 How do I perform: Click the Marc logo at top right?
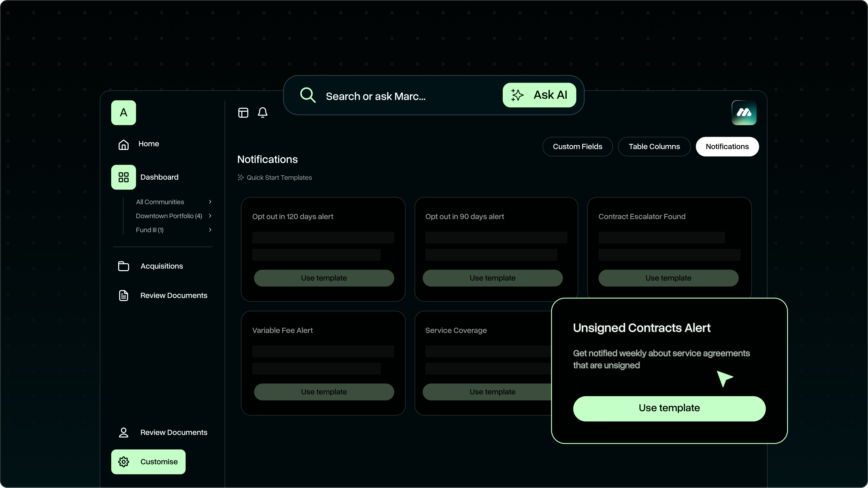(744, 113)
